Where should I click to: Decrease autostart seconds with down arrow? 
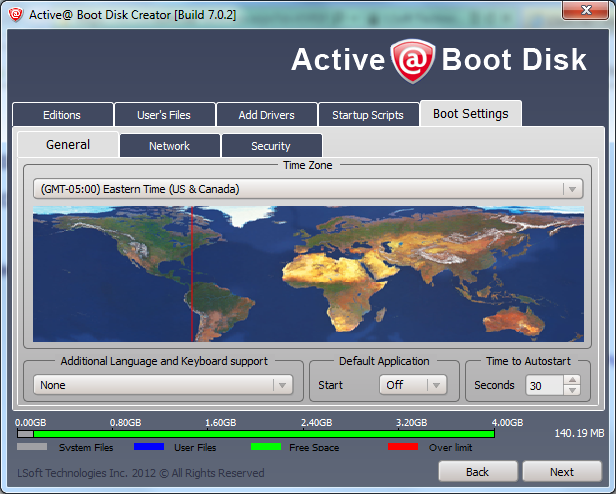click(x=572, y=390)
